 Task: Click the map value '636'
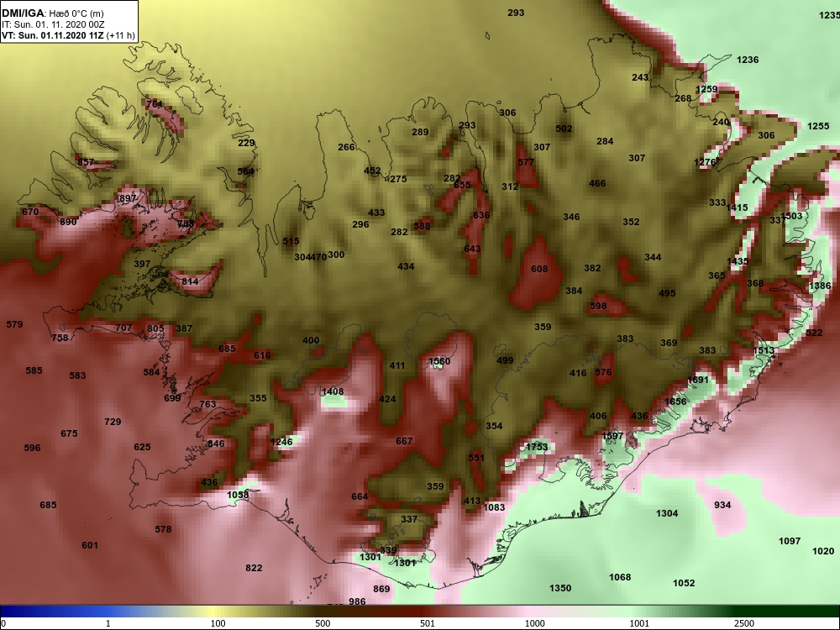(x=481, y=215)
